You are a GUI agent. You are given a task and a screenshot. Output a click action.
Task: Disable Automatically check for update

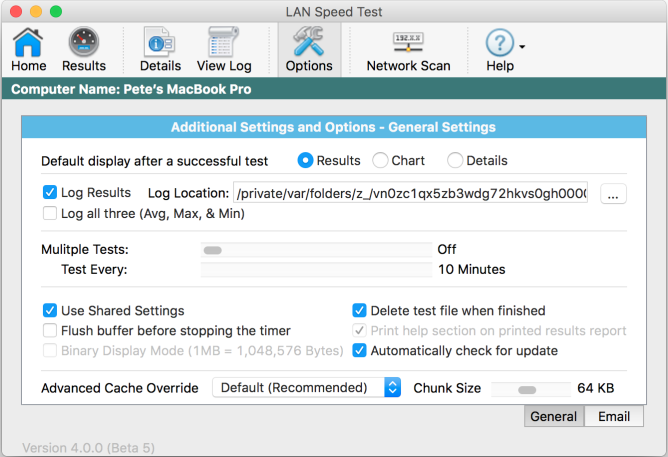(x=359, y=351)
